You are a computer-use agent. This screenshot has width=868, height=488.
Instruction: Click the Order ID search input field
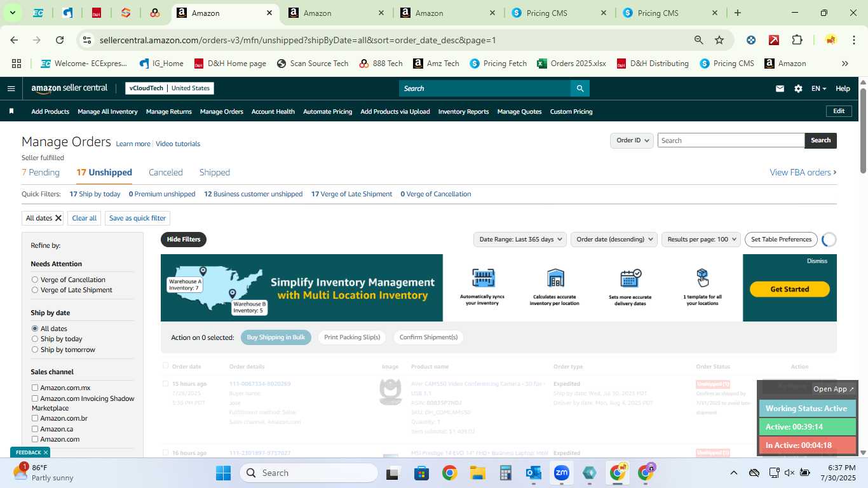(x=731, y=140)
